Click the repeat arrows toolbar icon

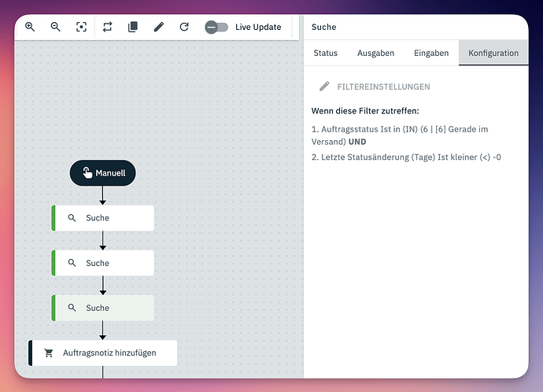click(x=108, y=27)
